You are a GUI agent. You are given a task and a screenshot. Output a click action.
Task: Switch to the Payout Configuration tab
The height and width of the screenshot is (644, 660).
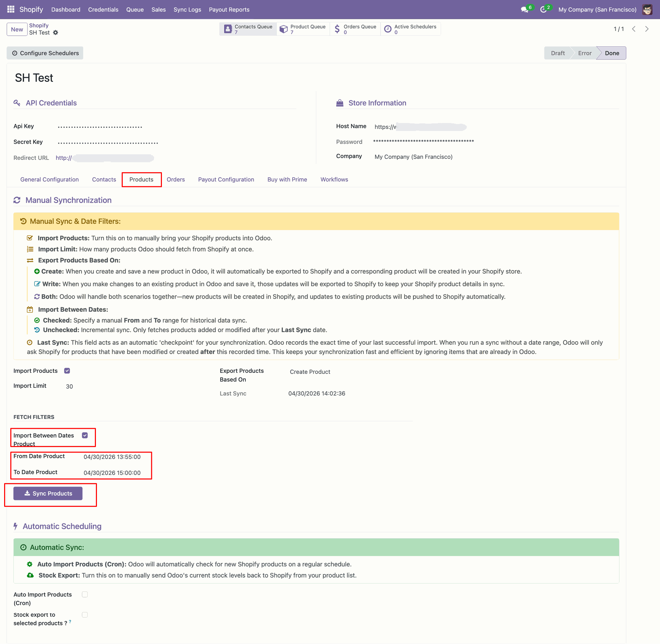tap(226, 179)
